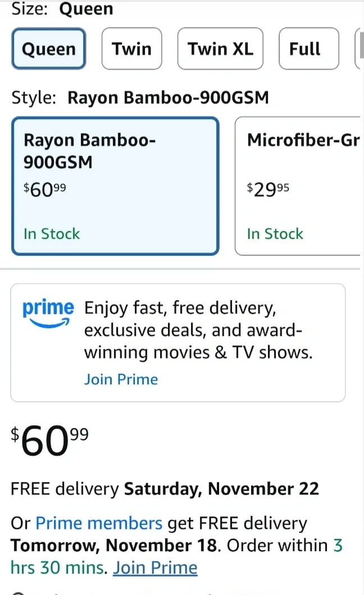Click the Prime logo
Viewport: 364px width, 595px height.
[48, 312]
